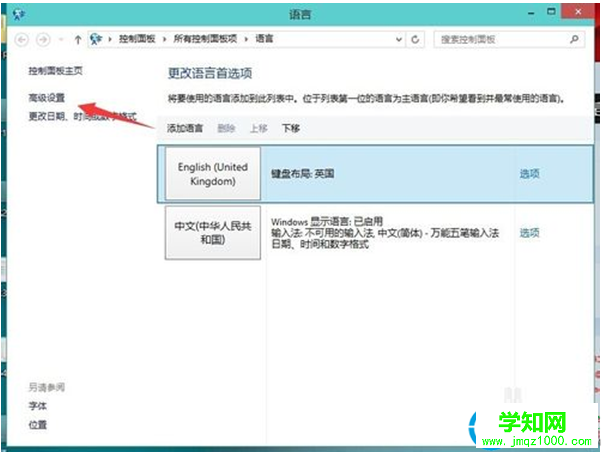Screen dimensions: 603x453
Task: Click 下移 in the language toolbar
Action: [x=291, y=128]
